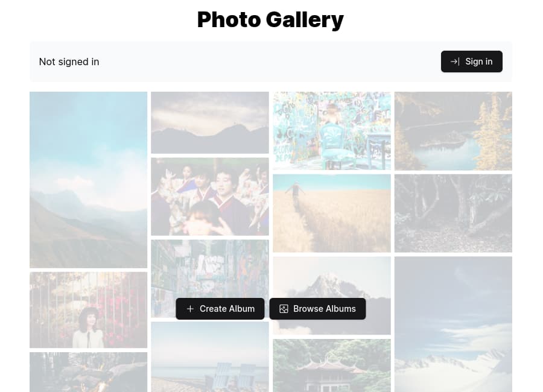This screenshot has width=543, height=392.
Task: Open the tall blue sky mountain photo
Action: point(88,180)
